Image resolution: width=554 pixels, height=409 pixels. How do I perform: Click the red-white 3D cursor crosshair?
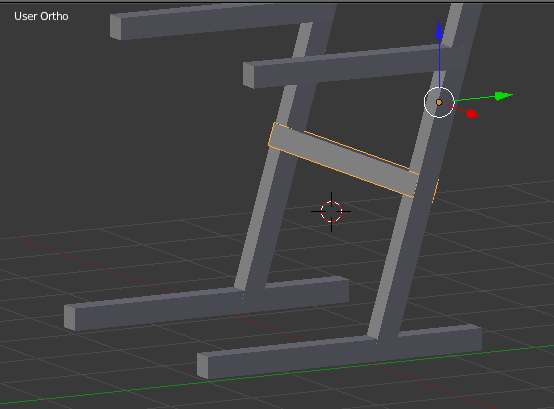tap(331, 212)
